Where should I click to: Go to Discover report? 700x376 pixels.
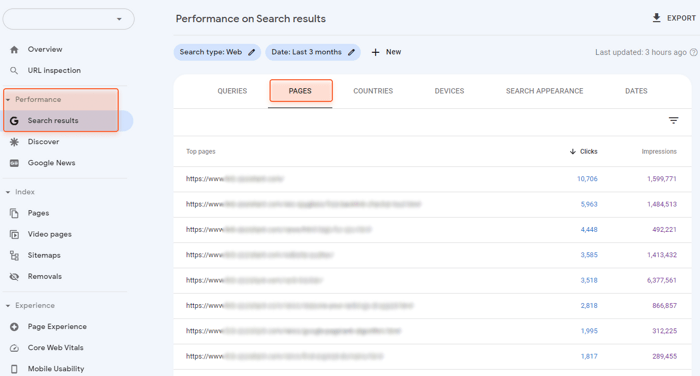pyautogui.click(x=43, y=142)
